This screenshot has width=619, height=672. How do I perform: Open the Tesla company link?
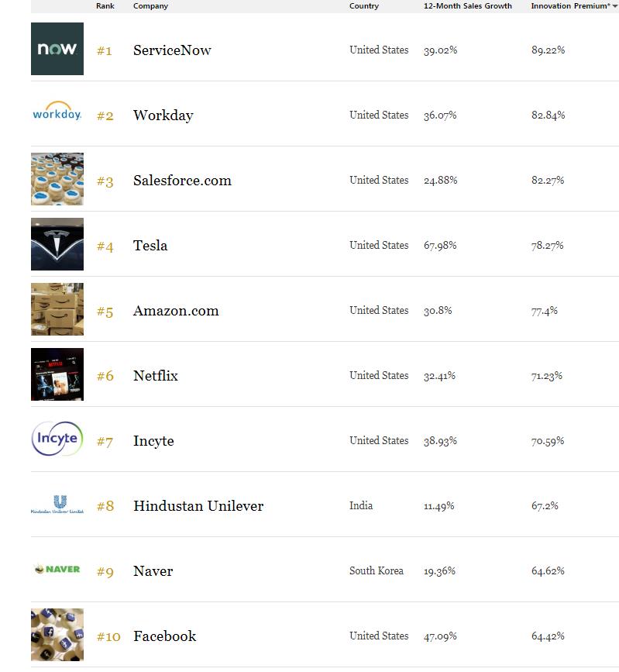[x=150, y=246]
